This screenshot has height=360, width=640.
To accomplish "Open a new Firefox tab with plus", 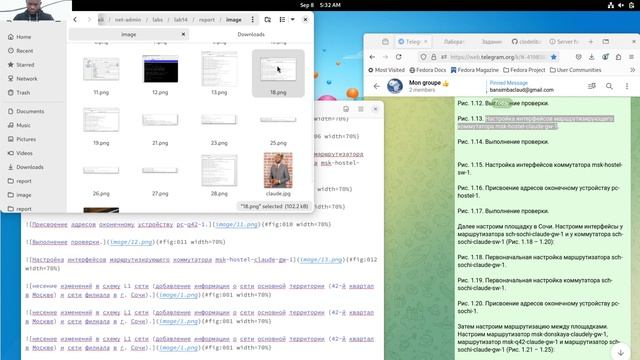I will (591, 42).
